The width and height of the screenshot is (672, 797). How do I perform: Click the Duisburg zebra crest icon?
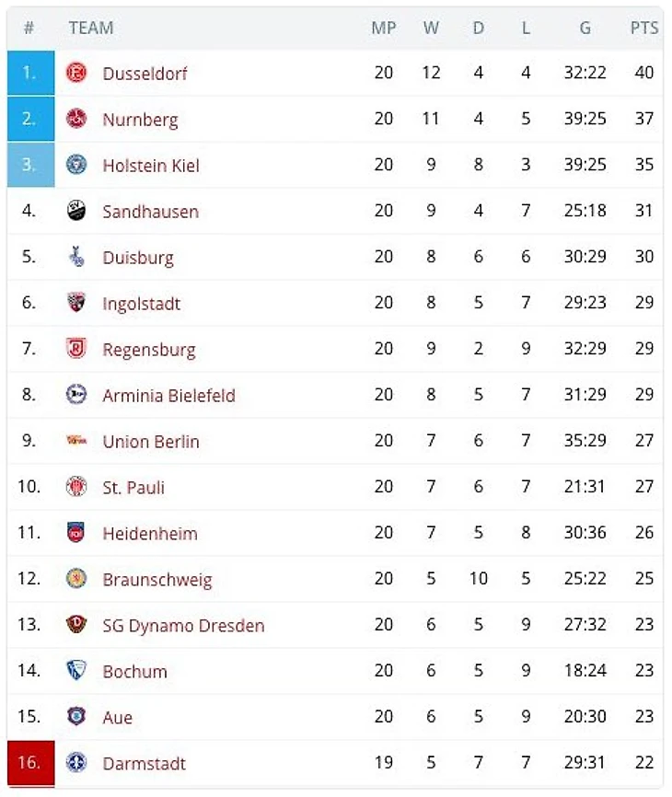click(x=76, y=257)
